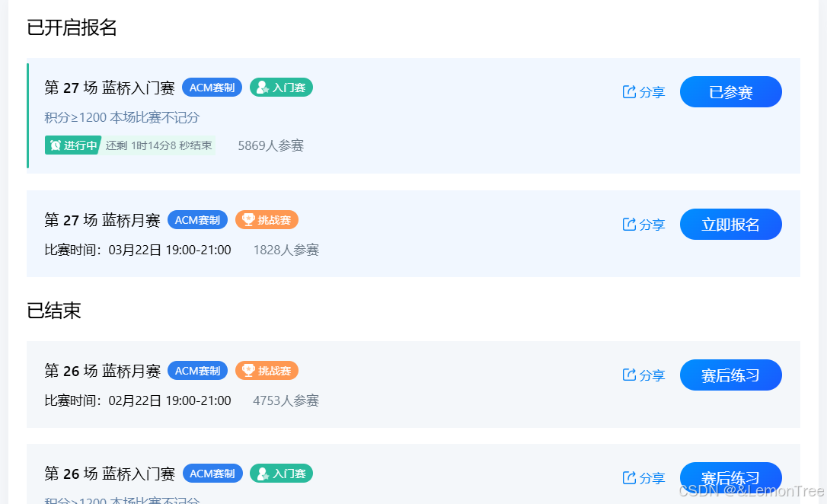Click the 还剩 1时14分8 秒结束 countdown
The width and height of the screenshot is (827, 504).
point(158,145)
